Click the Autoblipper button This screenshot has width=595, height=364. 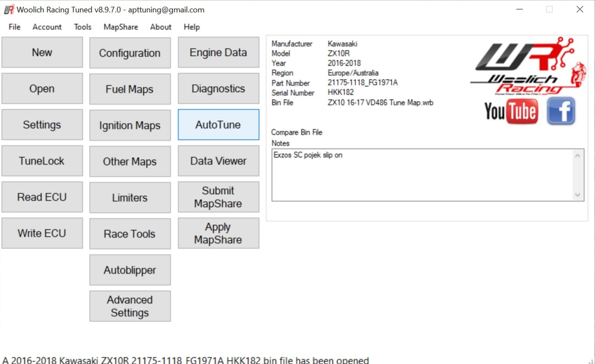point(130,270)
